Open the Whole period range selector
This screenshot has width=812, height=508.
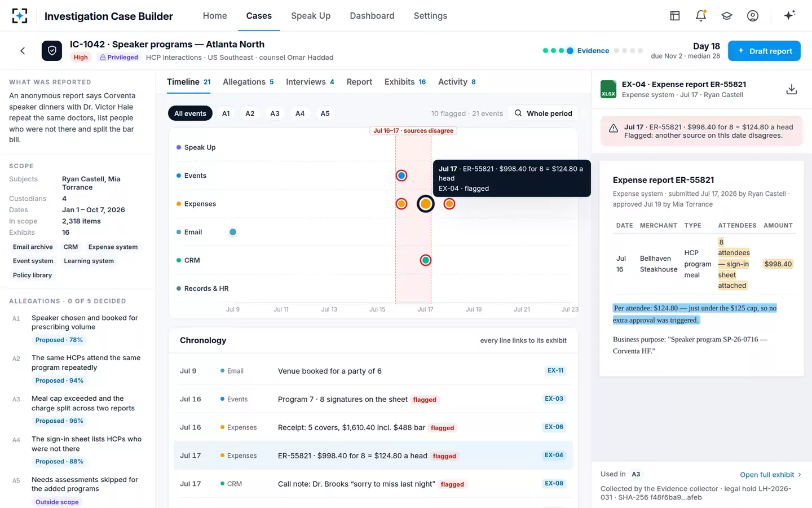click(x=543, y=113)
